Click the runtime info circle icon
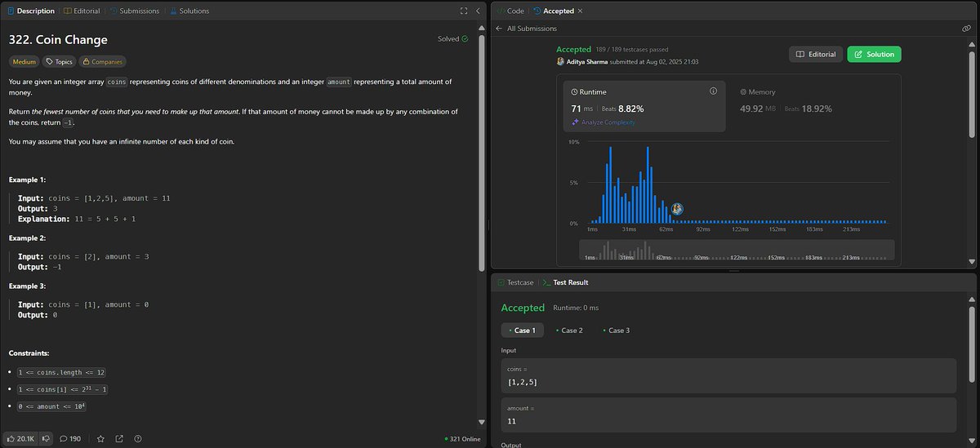The width and height of the screenshot is (980, 448). pos(713,91)
